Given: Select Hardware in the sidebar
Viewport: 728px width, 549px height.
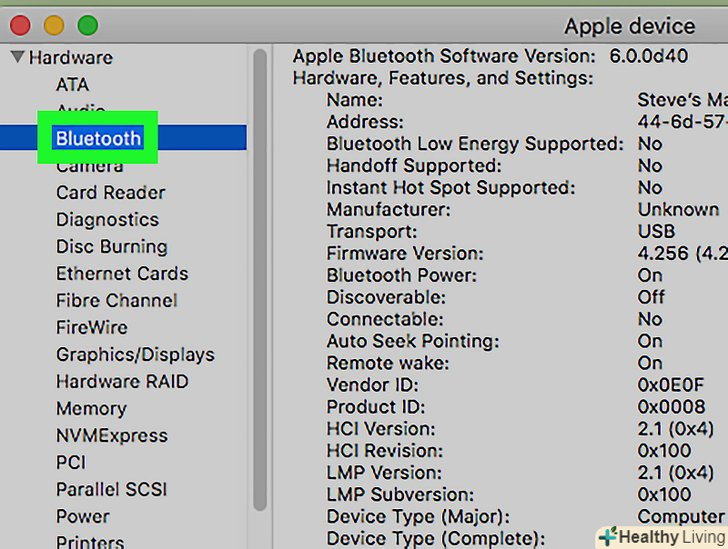Looking at the screenshot, I should point(71,58).
